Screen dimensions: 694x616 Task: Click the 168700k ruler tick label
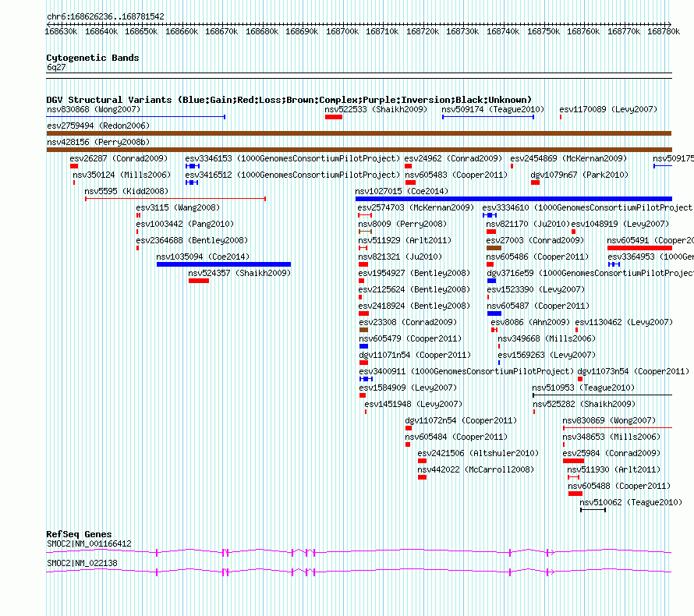pos(342,31)
